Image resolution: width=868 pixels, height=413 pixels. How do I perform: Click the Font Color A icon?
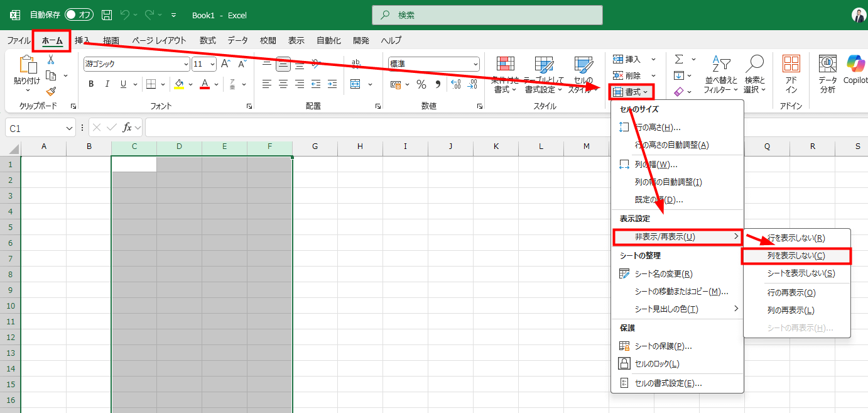pos(204,84)
